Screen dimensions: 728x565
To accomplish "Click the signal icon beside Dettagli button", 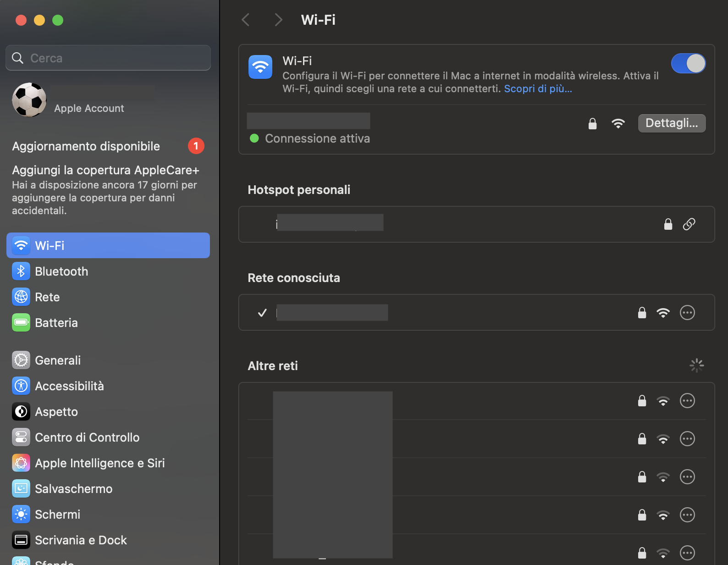I will coord(618,123).
